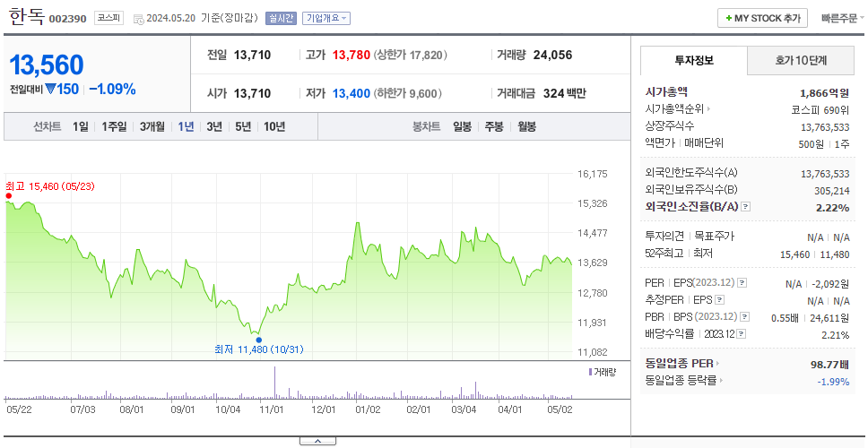Screen dimensions: 868x448
Task: Click the arrow icon after 시가총액순위
Action: (708, 109)
